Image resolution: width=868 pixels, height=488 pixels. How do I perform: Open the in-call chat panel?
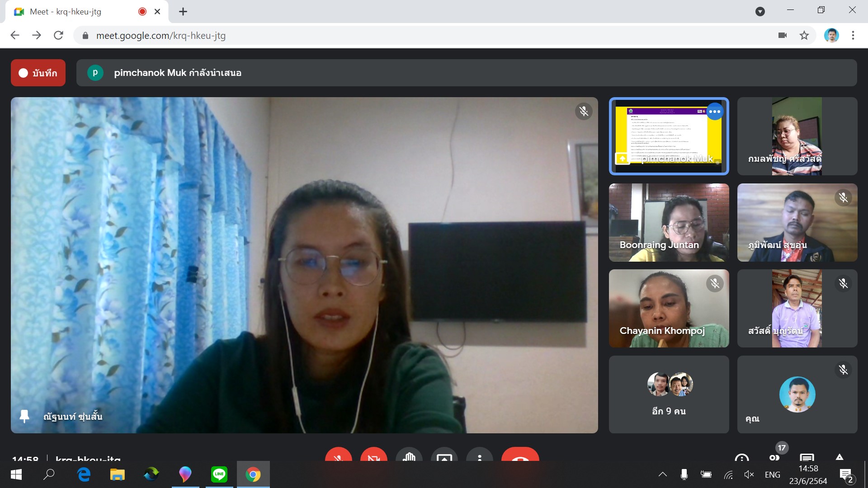(807, 457)
